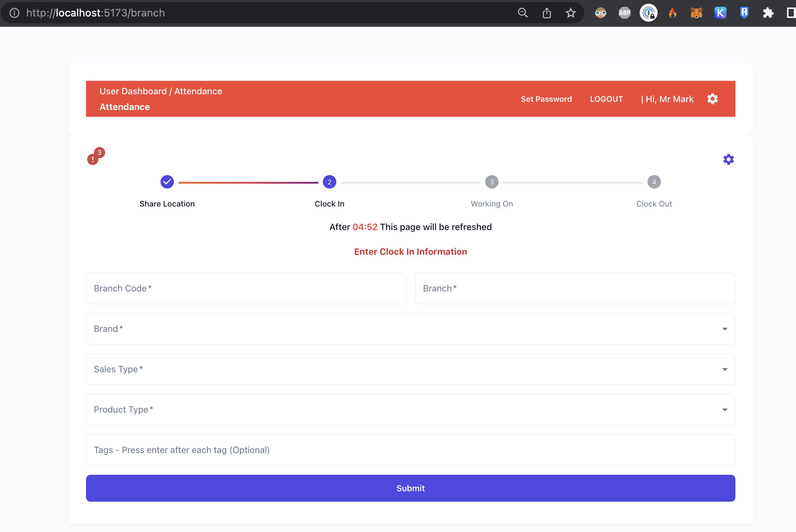Bookmark the page using the star icon
The height and width of the screenshot is (532, 796).
point(570,13)
